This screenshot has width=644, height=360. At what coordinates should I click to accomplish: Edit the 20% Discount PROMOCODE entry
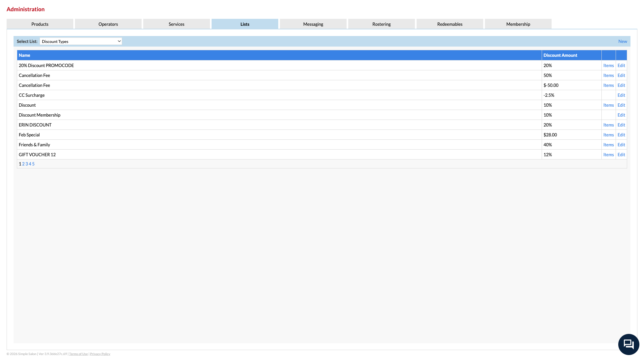pos(621,65)
